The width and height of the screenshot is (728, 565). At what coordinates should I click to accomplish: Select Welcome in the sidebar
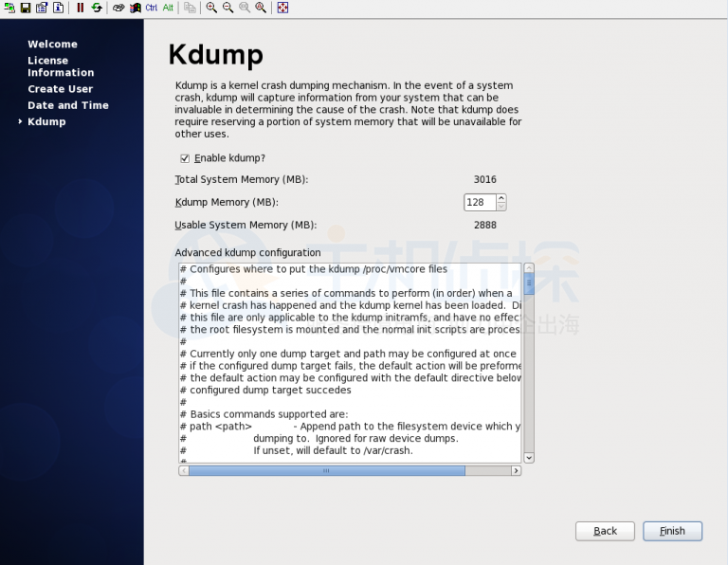pos(52,45)
